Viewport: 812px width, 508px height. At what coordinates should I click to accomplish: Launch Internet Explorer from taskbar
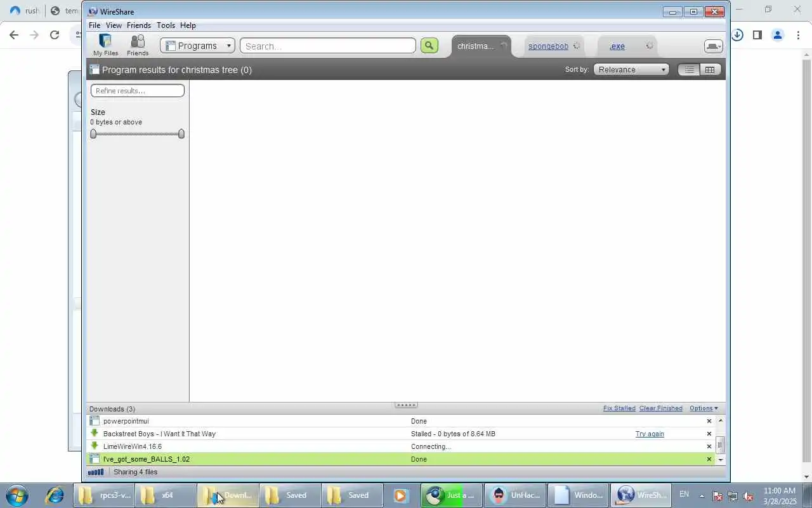coord(54,495)
